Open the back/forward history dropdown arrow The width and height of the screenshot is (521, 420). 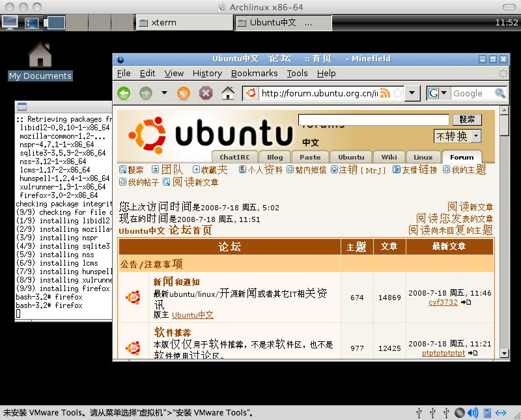coord(164,92)
